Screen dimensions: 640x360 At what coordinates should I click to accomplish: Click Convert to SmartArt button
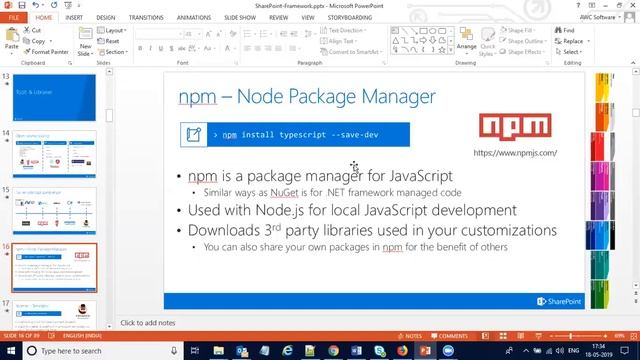[x=351, y=52]
